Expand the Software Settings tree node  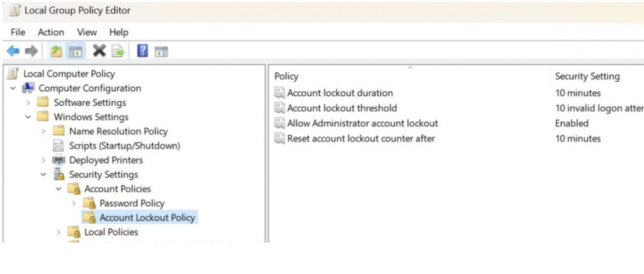[x=28, y=102]
